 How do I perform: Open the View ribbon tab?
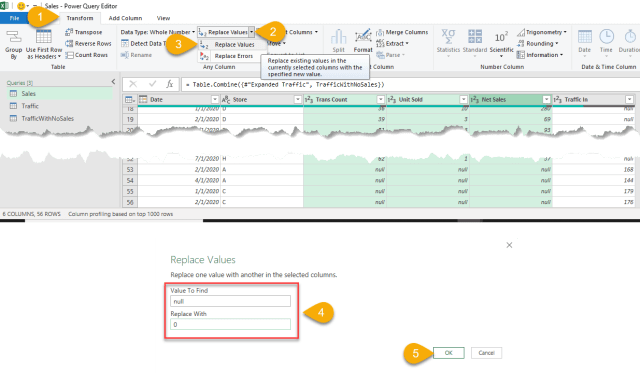[x=163, y=18]
